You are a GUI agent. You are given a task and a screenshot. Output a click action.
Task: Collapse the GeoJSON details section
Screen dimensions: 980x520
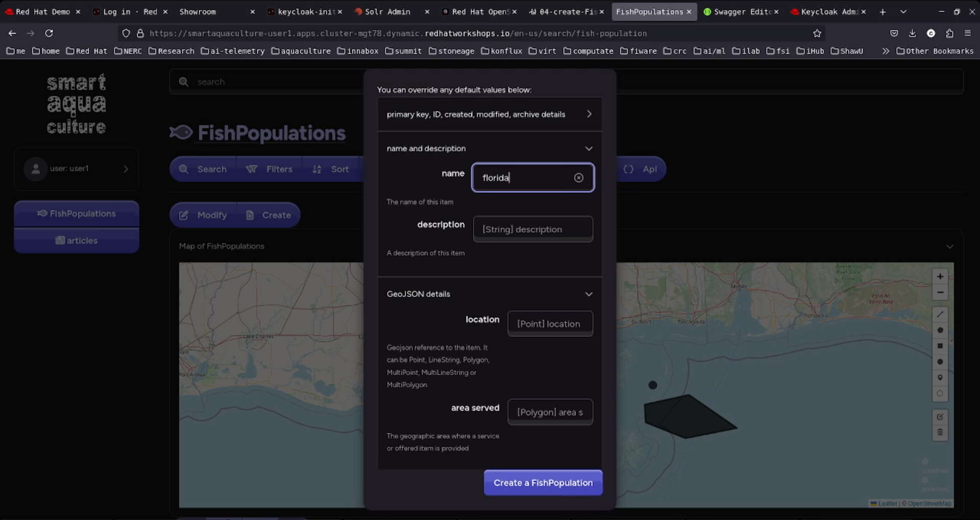pyautogui.click(x=589, y=294)
